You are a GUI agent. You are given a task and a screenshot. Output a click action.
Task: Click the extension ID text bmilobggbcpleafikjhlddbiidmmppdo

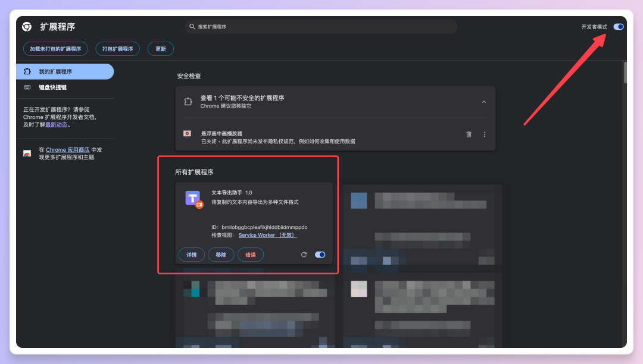[x=264, y=227]
